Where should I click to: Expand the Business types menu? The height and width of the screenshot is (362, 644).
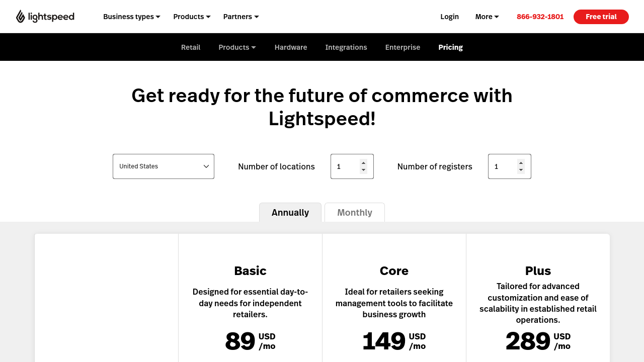(x=131, y=17)
